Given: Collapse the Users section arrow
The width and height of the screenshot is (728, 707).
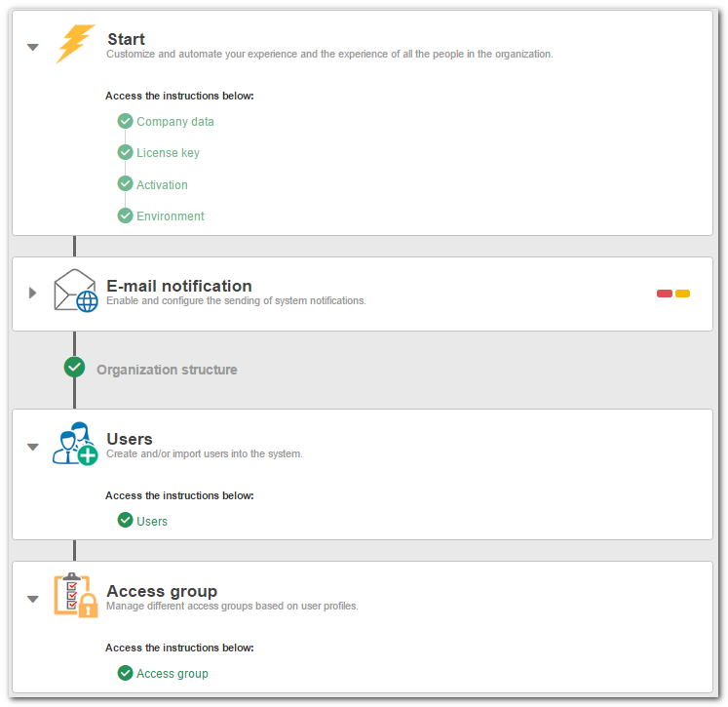Looking at the screenshot, I should pos(32,447).
